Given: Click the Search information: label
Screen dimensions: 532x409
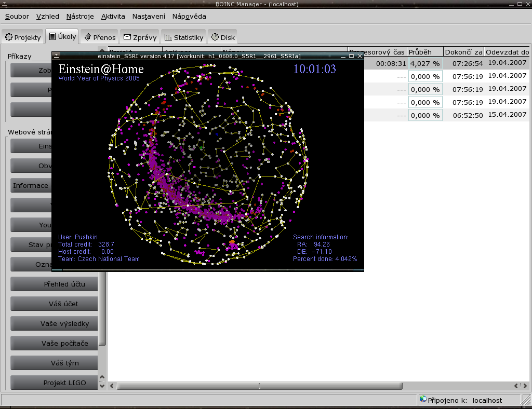Looking at the screenshot, I should click(x=321, y=237).
